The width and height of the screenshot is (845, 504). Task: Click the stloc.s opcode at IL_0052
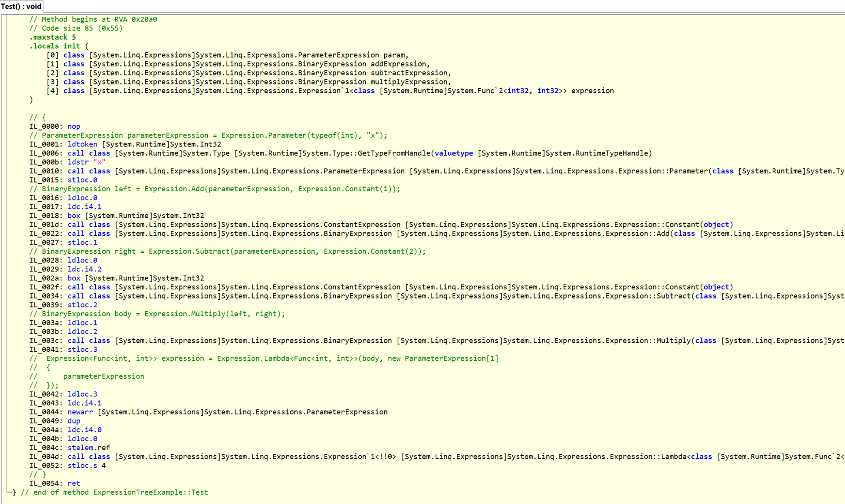[82, 465]
